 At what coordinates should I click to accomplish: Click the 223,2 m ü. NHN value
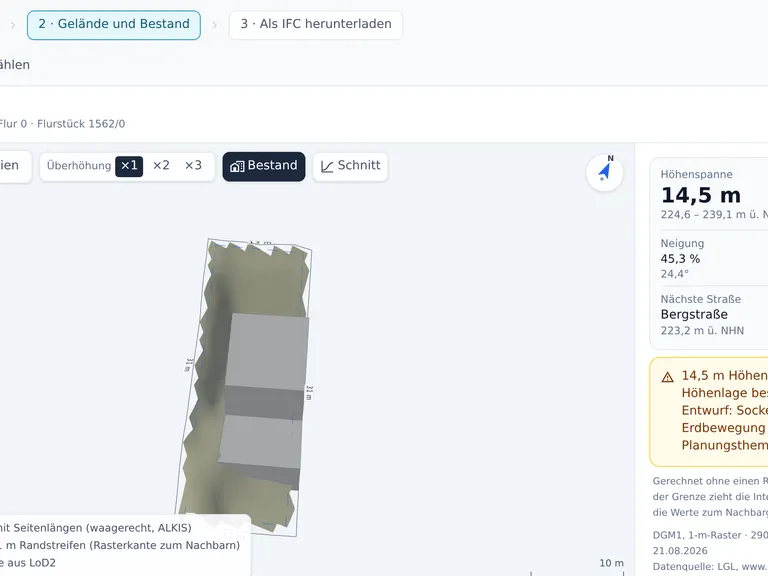(702, 331)
